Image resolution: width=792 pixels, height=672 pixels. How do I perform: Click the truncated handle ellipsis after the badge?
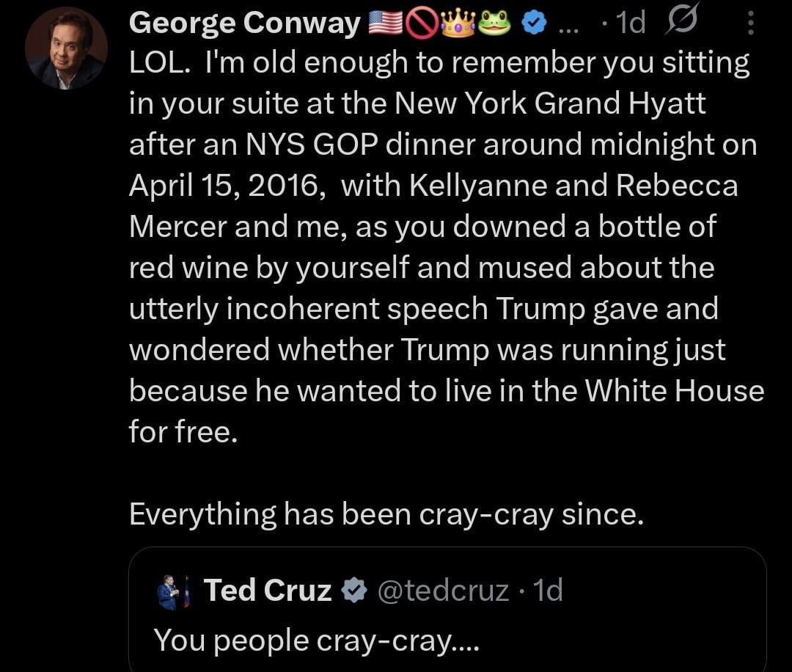coord(568,28)
